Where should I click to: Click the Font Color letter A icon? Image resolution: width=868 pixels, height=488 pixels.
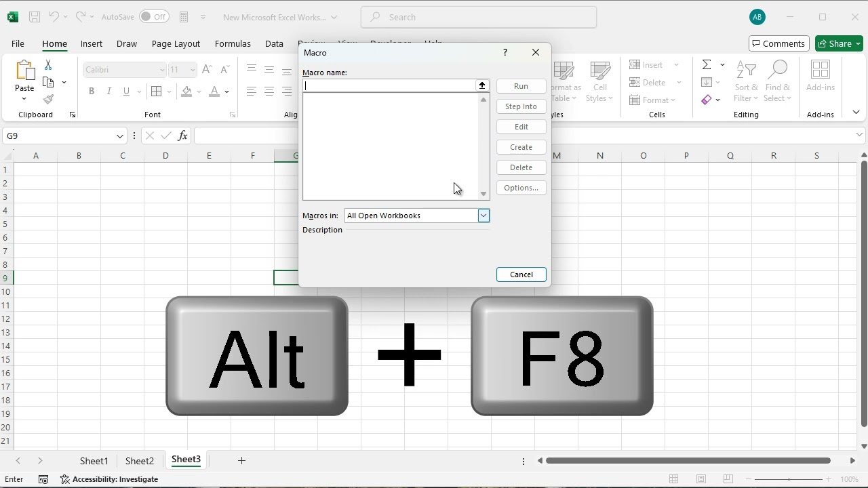(x=214, y=91)
